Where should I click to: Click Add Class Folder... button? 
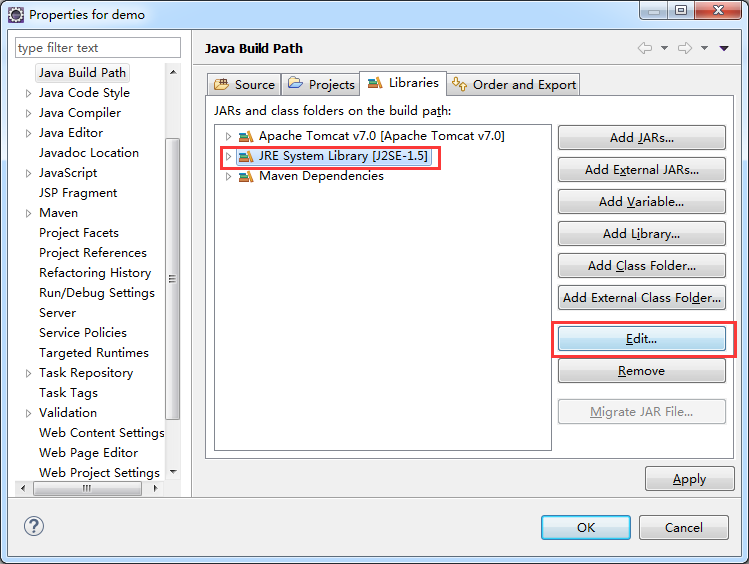tap(642, 266)
